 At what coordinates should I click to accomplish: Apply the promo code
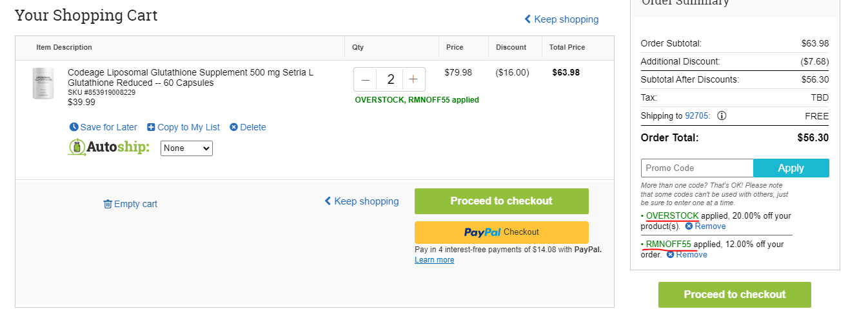[x=791, y=168]
